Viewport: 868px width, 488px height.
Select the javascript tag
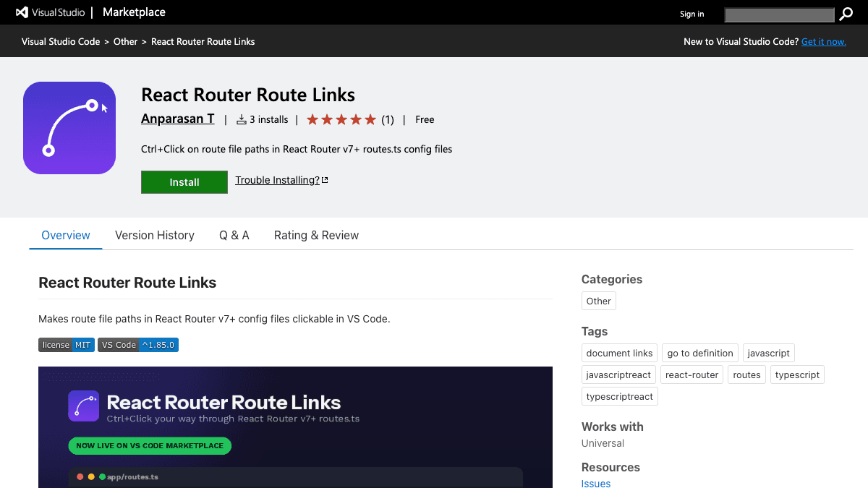pyautogui.click(x=769, y=353)
